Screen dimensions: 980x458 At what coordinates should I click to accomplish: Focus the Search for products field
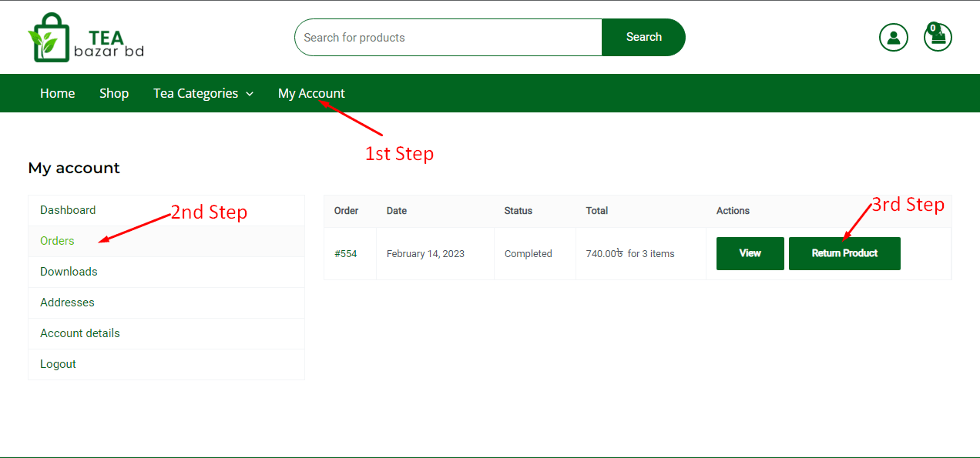pyautogui.click(x=448, y=37)
